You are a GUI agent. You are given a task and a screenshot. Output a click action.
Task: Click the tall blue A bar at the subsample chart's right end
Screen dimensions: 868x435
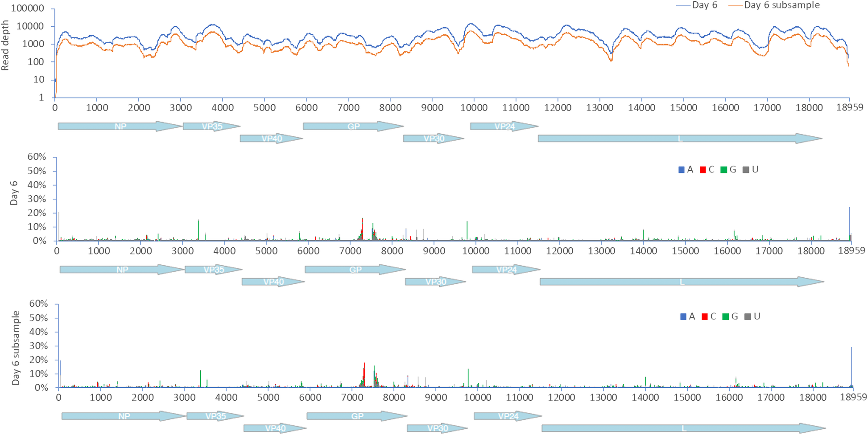pyautogui.click(x=851, y=367)
